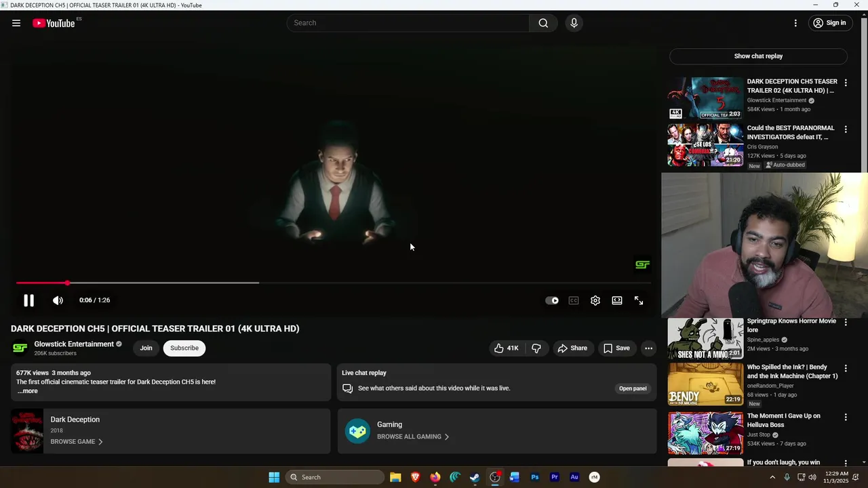
Task: Open Firefox from taskbar
Action: tap(435, 477)
